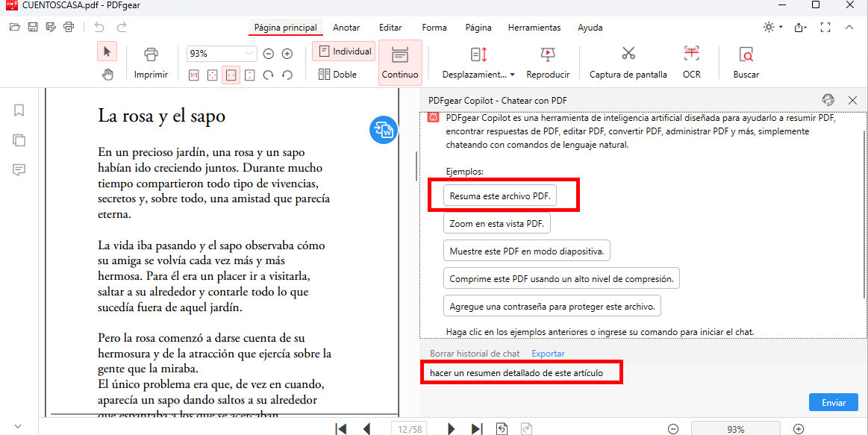Viewport: 868px width, 435px height.
Task: Click the blue floating convert icon on the page
Action: point(383,130)
